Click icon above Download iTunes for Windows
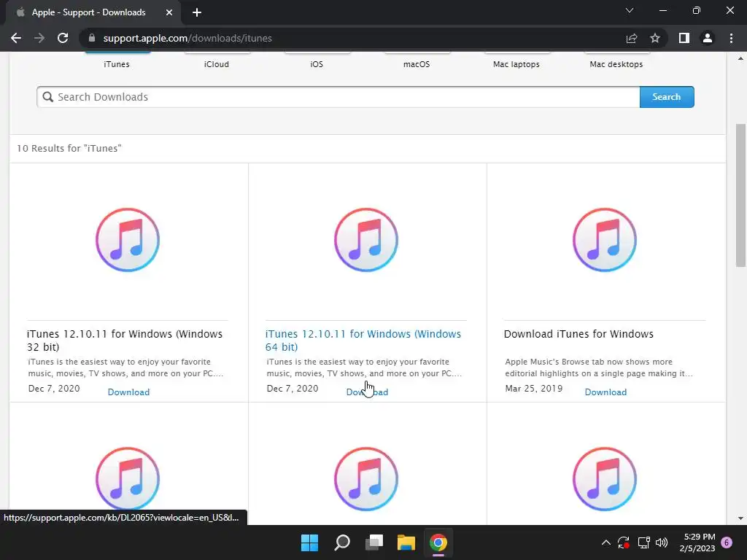Screen dimensions: 747x560 click(x=605, y=240)
